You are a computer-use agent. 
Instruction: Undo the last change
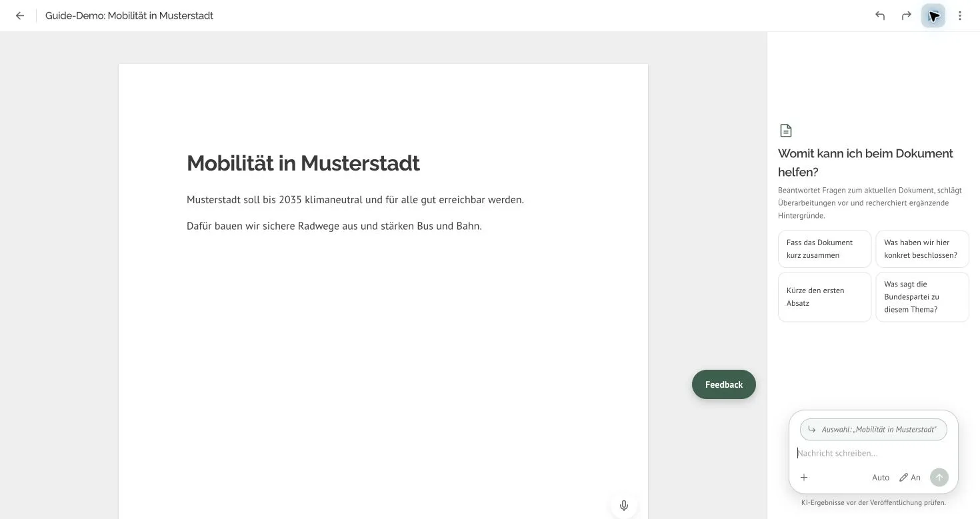[x=880, y=15]
